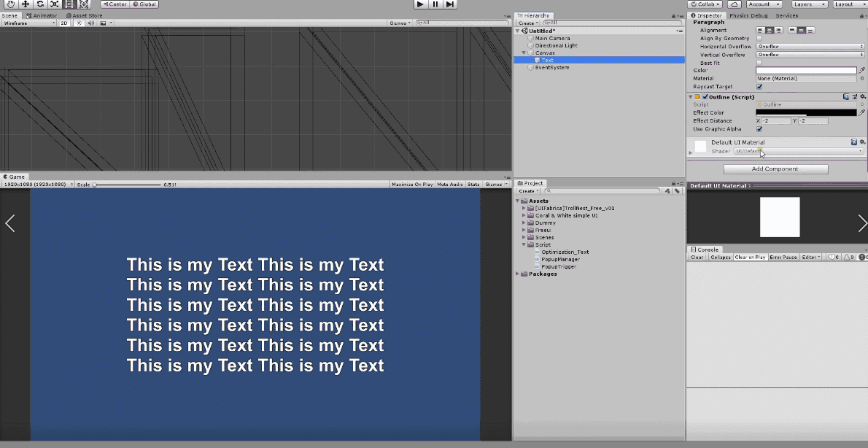The width and height of the screenshot is (868, 448).
Task: Collapse the Canvas object in the Hierarchy
Action: (x=524, y=53)
